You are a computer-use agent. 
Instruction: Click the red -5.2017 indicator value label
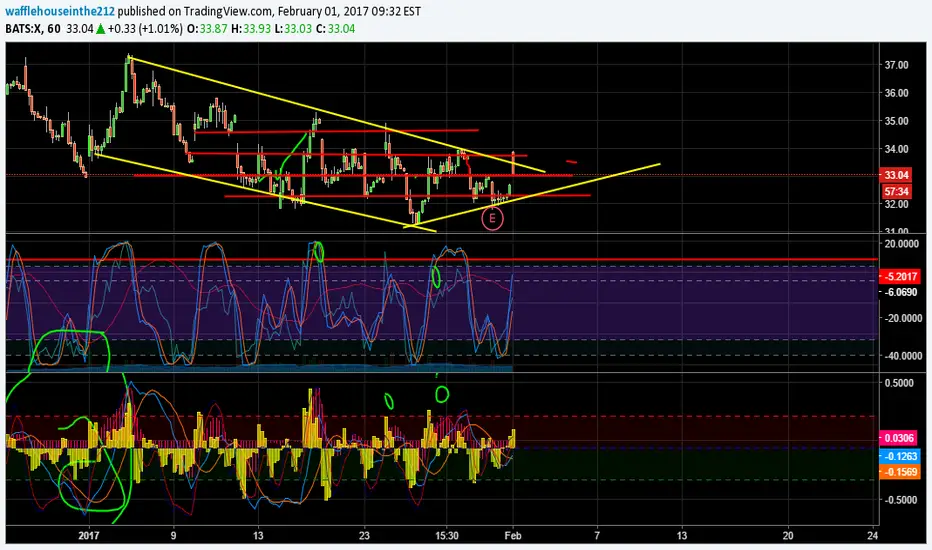click(x=901, y=276)
